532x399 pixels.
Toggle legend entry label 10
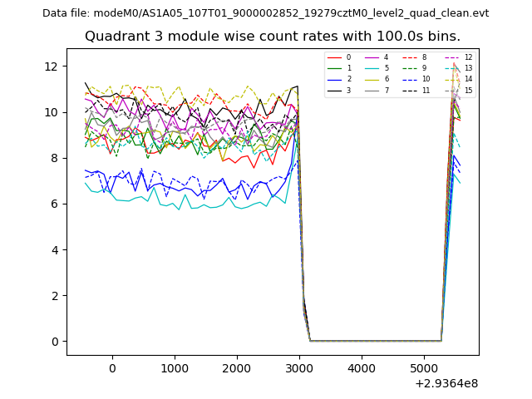coord(426,79)
